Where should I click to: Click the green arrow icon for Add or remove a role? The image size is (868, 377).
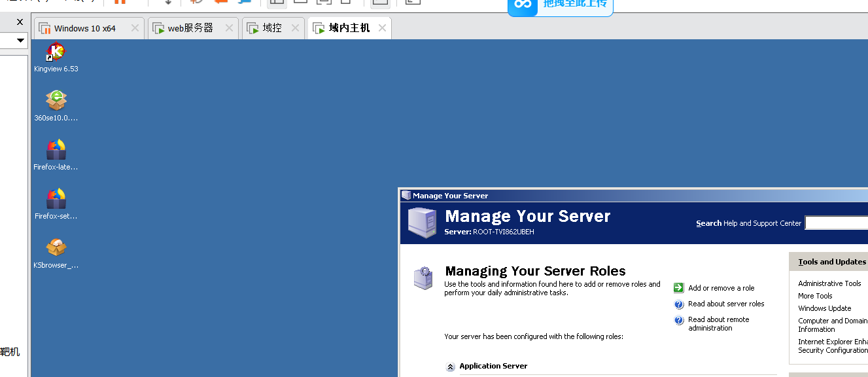click(678, 287)
